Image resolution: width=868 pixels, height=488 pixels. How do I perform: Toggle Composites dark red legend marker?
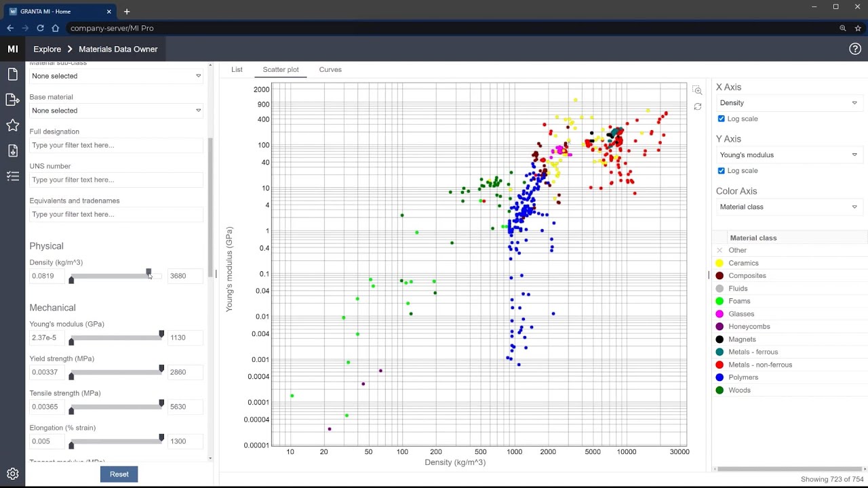pyautogui.click(x=719, y=276)
